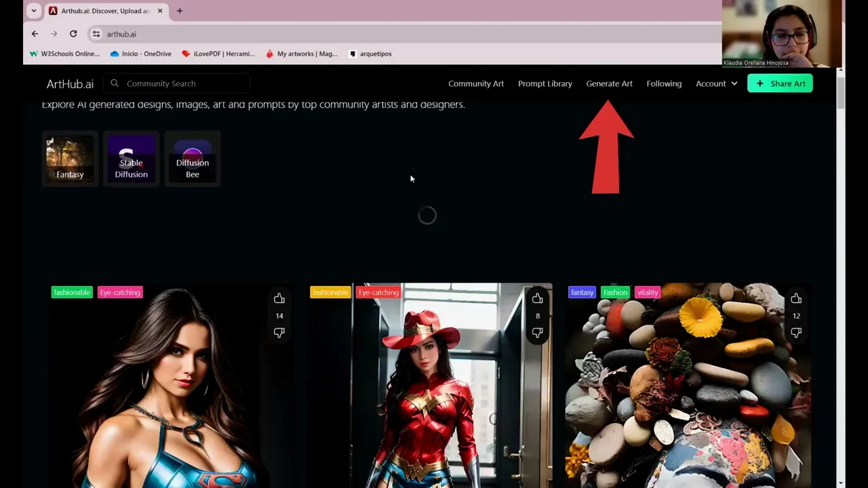The width and height of the screenshot is (868, 488).
Task: Expand the Account dropdown menu
Action: [716, 83]
